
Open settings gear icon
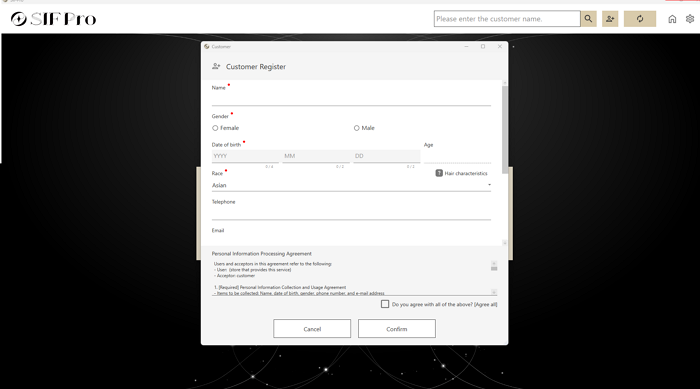[690, 19]
